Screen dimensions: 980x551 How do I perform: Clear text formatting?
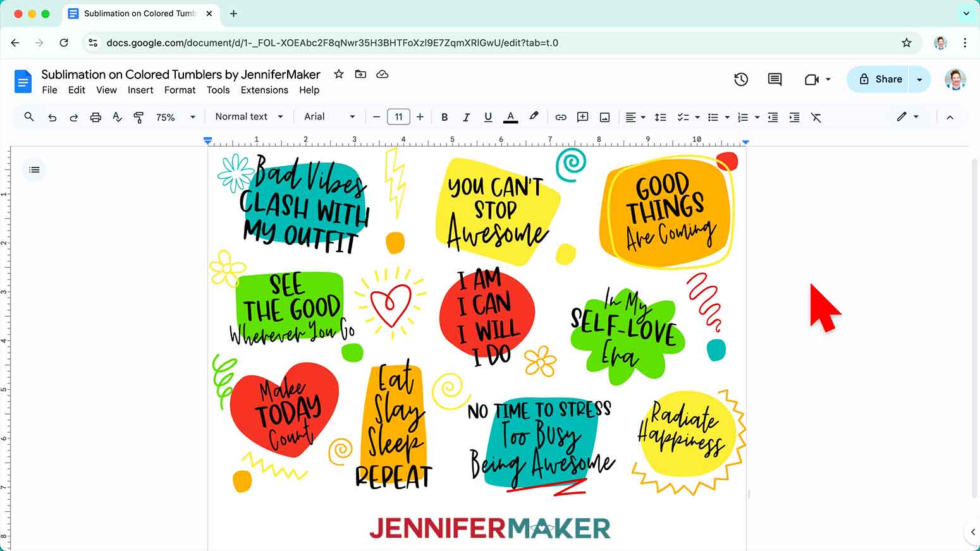(x=816, y=117)
